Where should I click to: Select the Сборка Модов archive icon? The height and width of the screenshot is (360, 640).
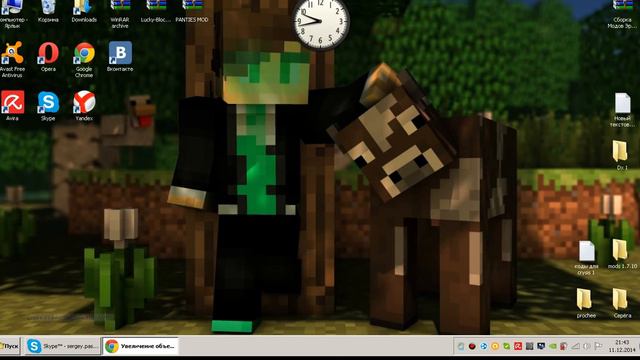point(622,14)
